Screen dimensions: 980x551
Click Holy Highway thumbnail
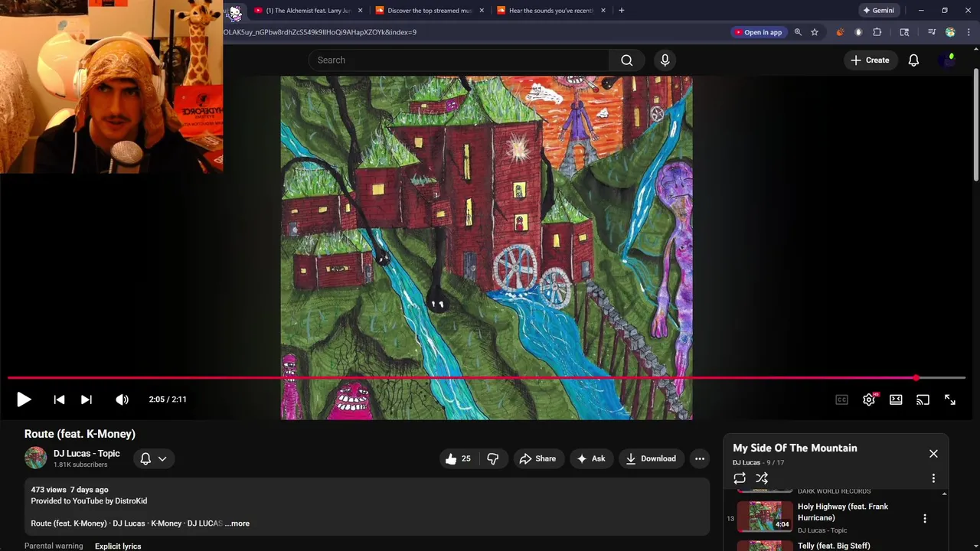[765, 517]
